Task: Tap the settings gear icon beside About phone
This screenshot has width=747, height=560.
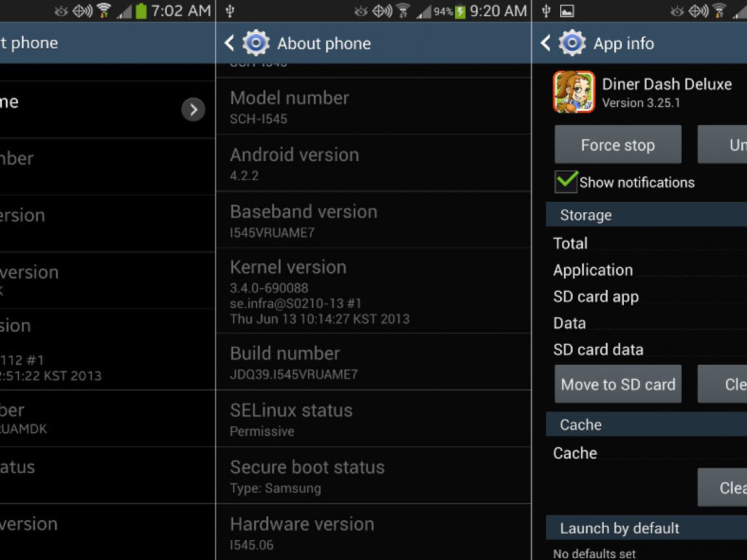Action: (x=256, y=43)
